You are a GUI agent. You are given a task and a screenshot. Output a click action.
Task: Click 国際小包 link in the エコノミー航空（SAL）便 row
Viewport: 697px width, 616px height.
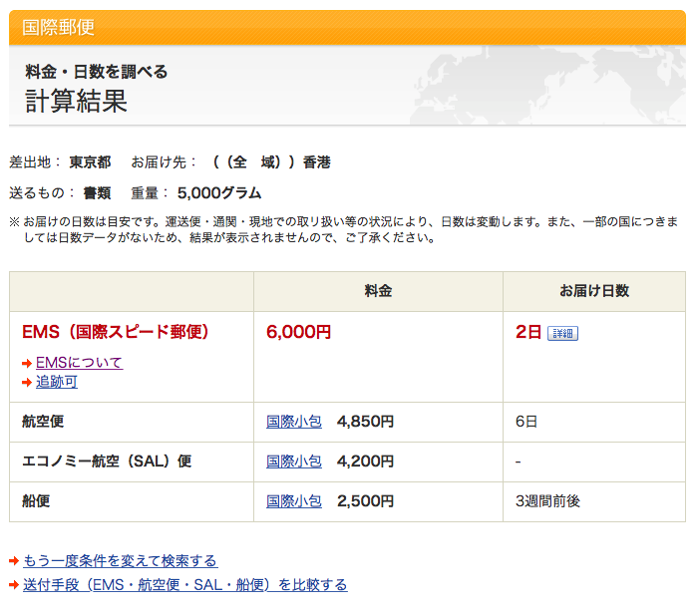tap(294, 462)
